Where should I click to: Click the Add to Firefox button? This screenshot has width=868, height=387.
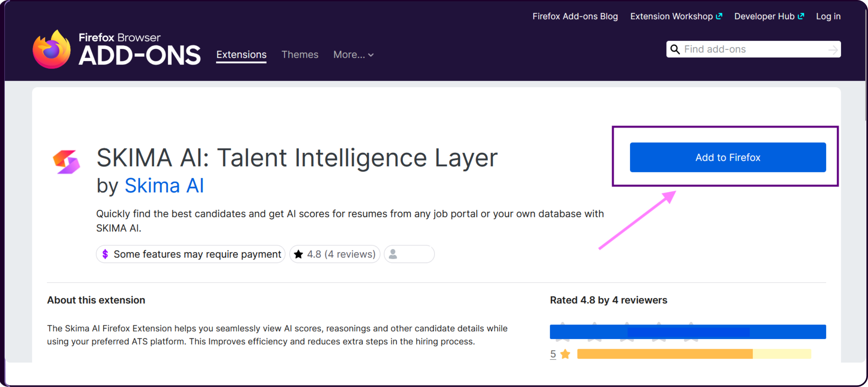728,157
